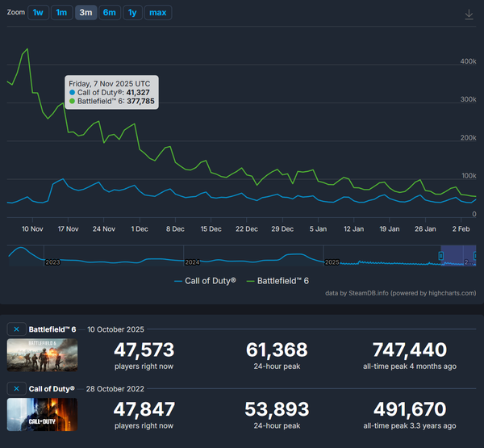
Task: Remove Call of Duty with its X button
Action: pos(16,388)
